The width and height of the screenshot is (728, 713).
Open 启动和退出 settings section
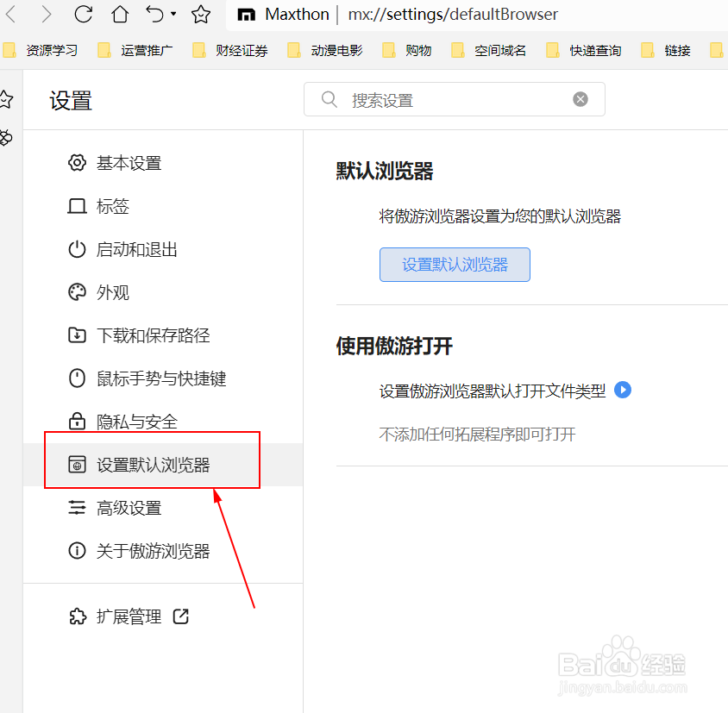(163, 249)
